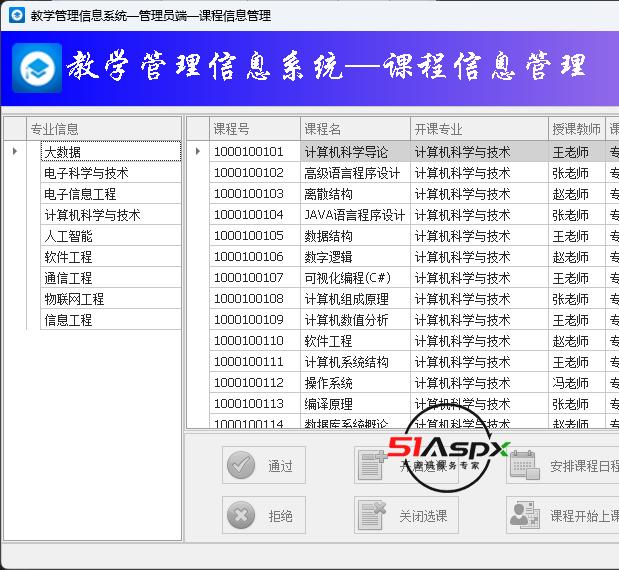The width and height of the screenshot is (619, 570).
Task: Click the document-delete icon for 关闭选课
Action: click(371, 516)
